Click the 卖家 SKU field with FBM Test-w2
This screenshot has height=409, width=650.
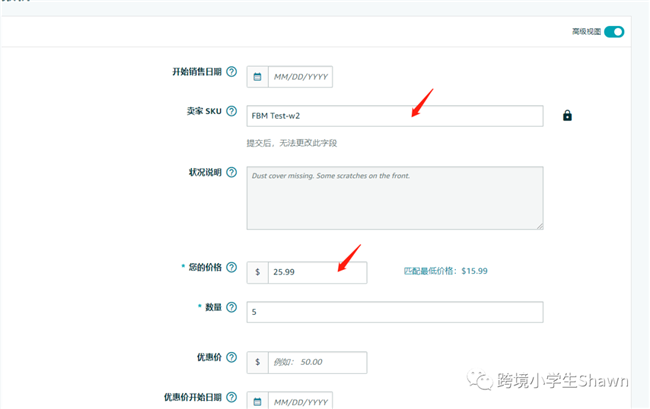[395, 116]
